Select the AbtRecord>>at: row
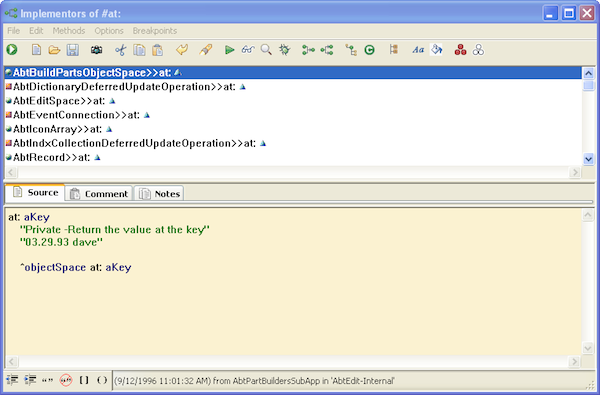Screen dimensions: 600x395 [x=293, y=157]
